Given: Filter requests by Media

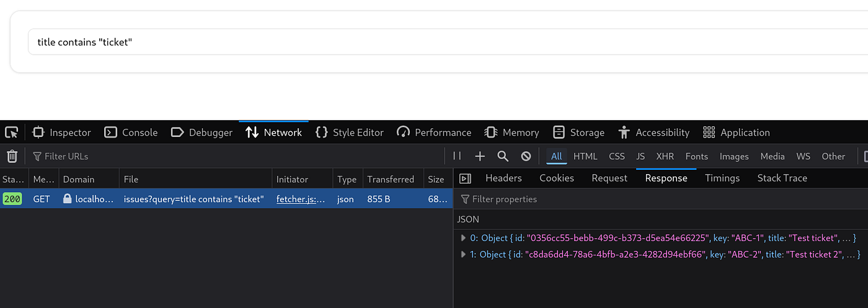Looking at the screenshot, I should [x=773, y=156].
